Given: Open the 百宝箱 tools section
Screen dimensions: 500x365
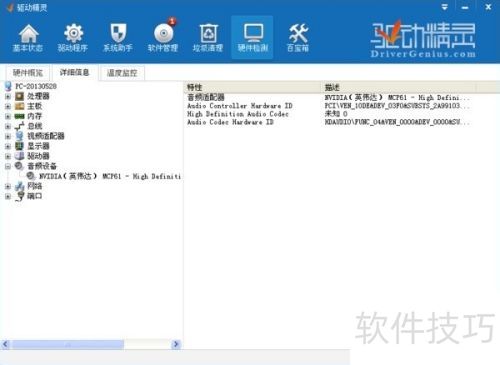Looking at the screenshot, I should tap(298, 38).
